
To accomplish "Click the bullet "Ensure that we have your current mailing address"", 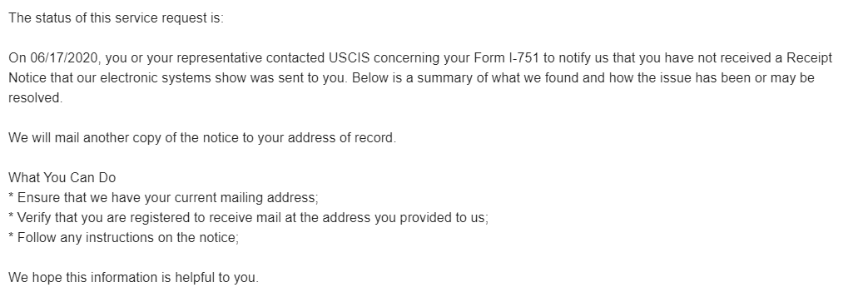I will pos(163,197).
